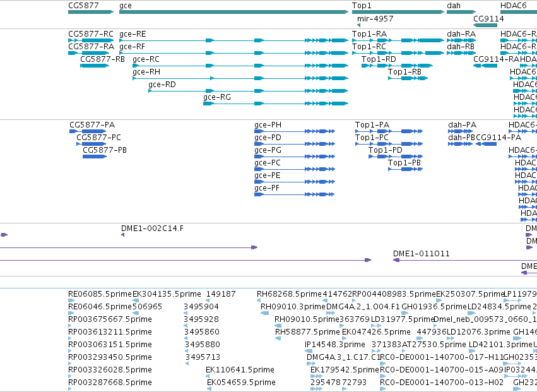Screen dimensions: 537x392
Task: Click the gce-RE transcript label
Action: point(133,34)
